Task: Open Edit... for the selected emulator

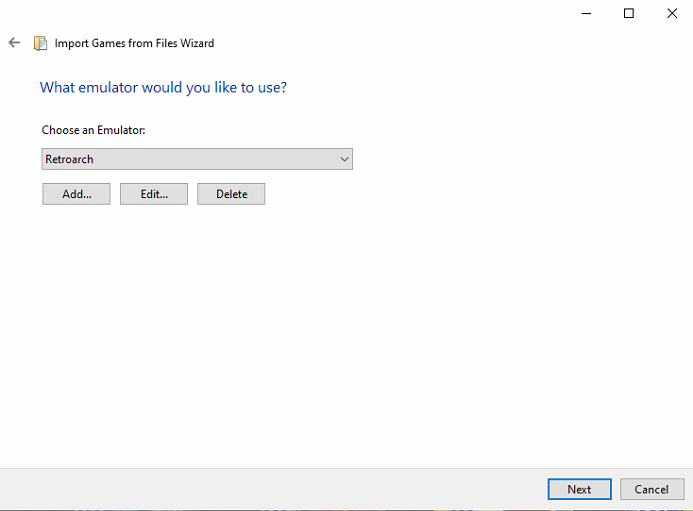Action: [154, 194]
